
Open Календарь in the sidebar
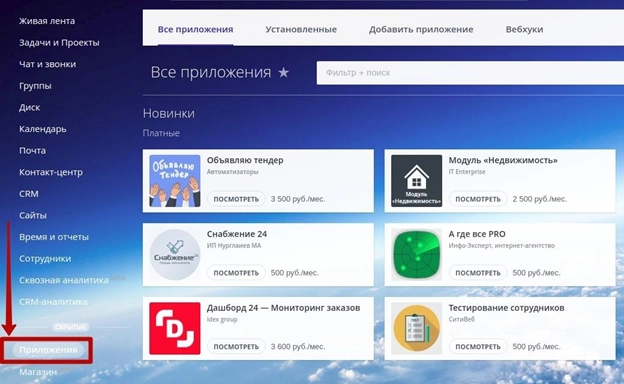pos(43,129)
